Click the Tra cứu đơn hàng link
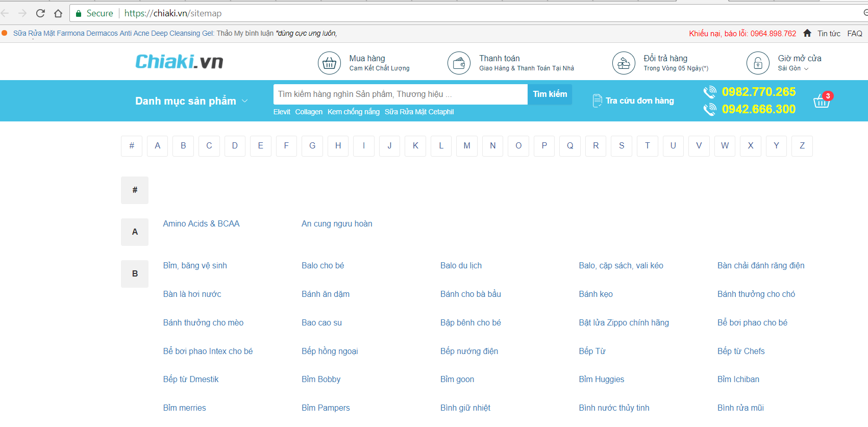Viewport: 868px width, 427px height. pyautogui.click(x=640, y=101)
